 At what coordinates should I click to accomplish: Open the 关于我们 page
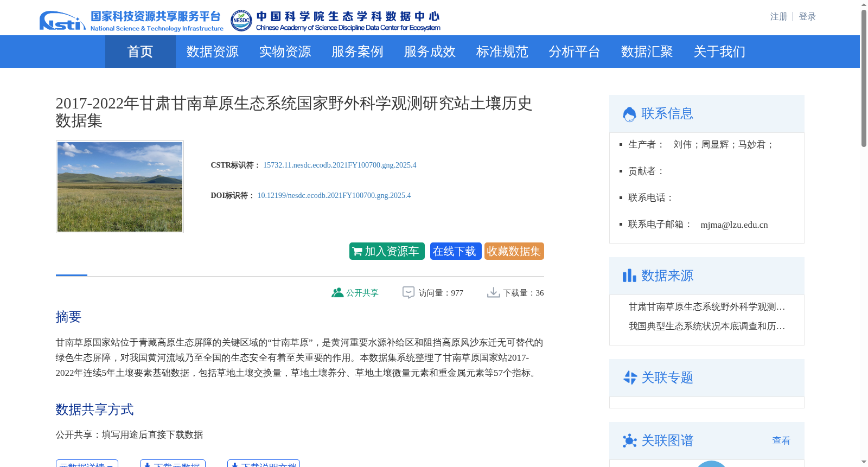coord(719,52)
